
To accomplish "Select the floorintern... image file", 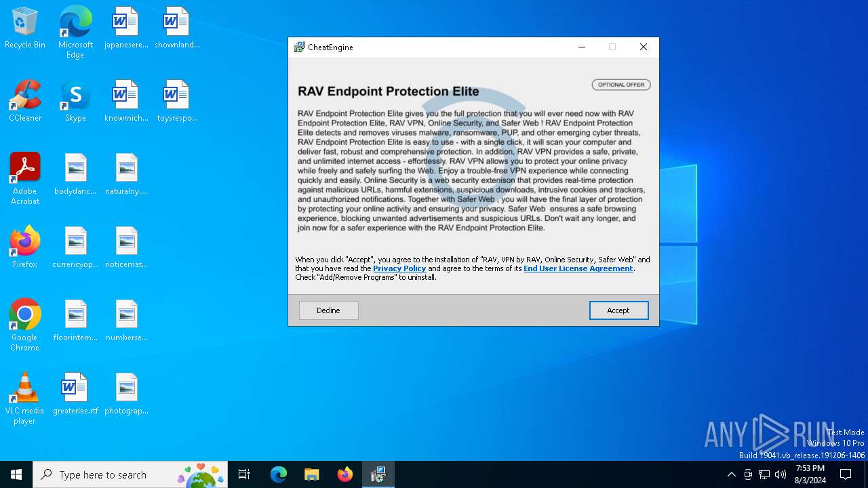I will click(75, 321).
